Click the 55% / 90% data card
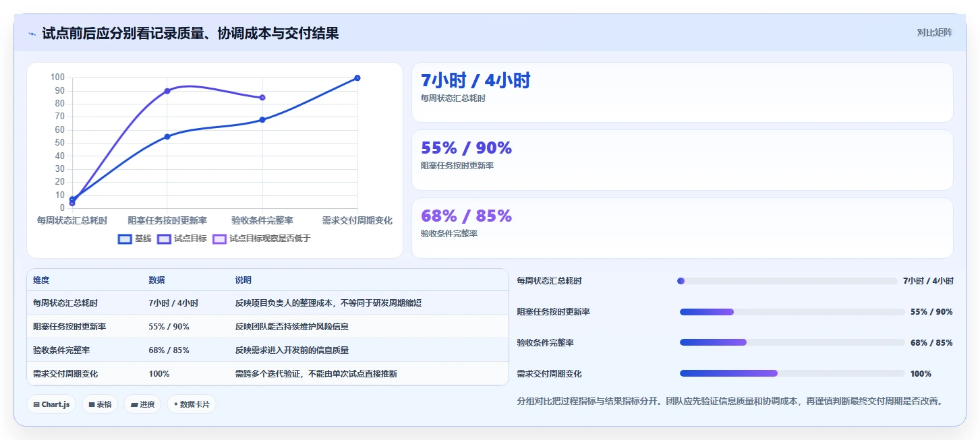This screenshot has height=440, width=980. point(683,160)
